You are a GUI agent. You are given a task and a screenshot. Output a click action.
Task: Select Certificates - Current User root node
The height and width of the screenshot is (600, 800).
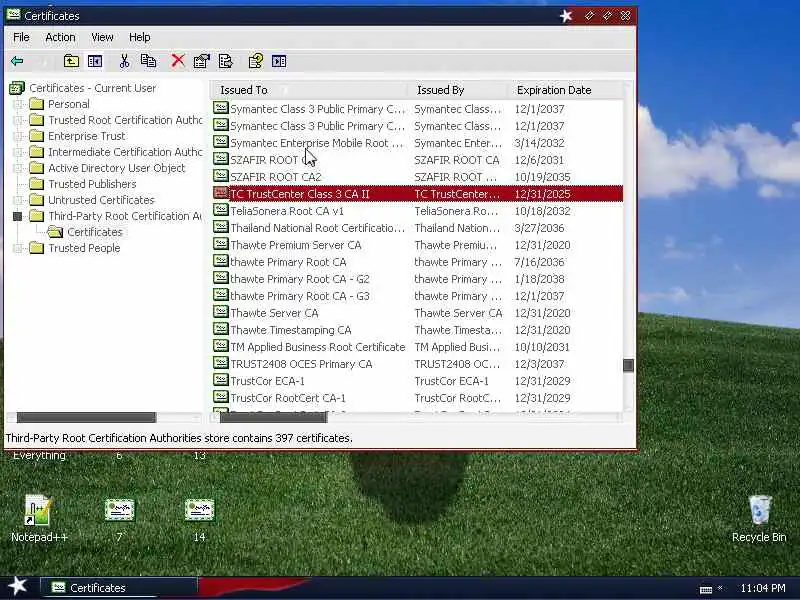tap(92, 88)
